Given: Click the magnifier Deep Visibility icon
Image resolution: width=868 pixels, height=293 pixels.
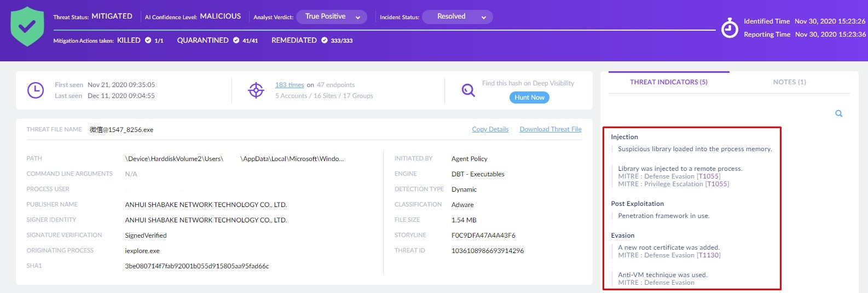Looking at the screenshot, I should point(468,90).
